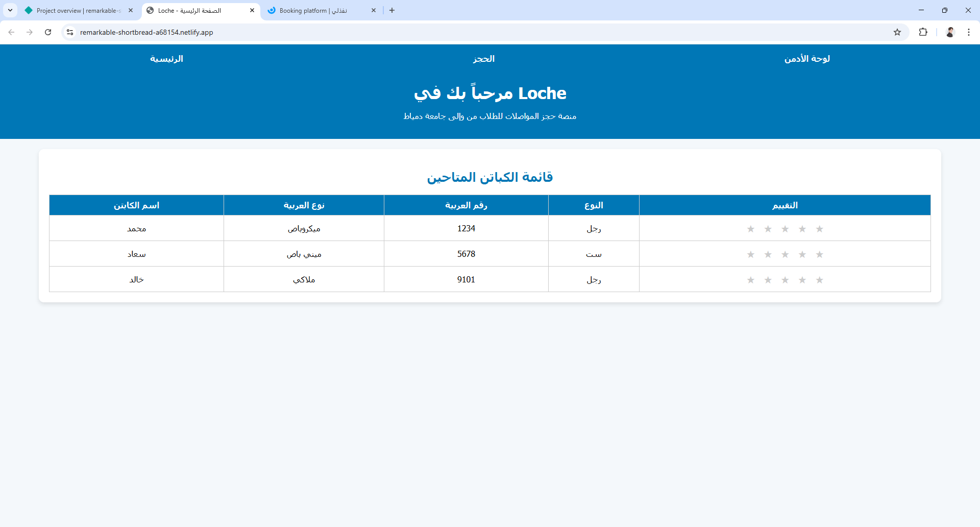Open the لوحة الأدمن page
980x527 pixels.
pyautogui.click(x=806, y=59)
